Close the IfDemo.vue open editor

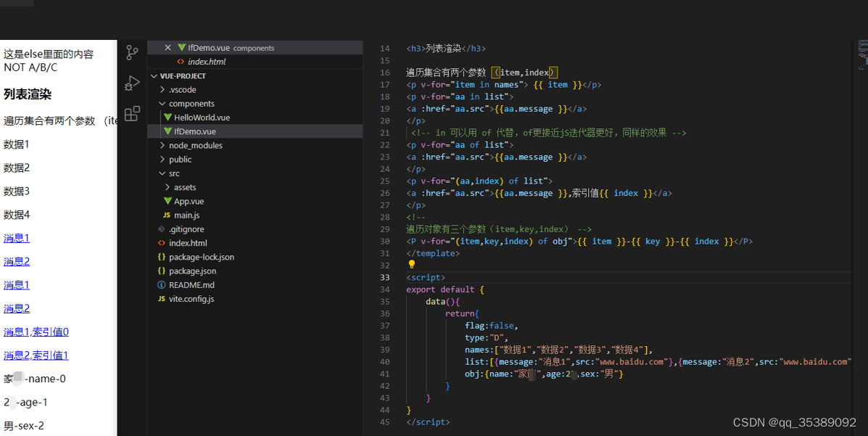168,48
